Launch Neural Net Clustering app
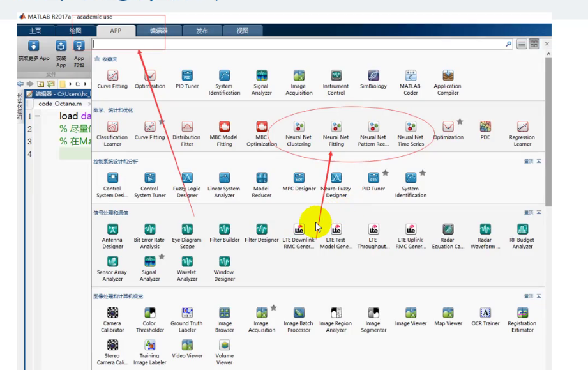The width and height of the screenshot is (588, 370). pos(299,134)
